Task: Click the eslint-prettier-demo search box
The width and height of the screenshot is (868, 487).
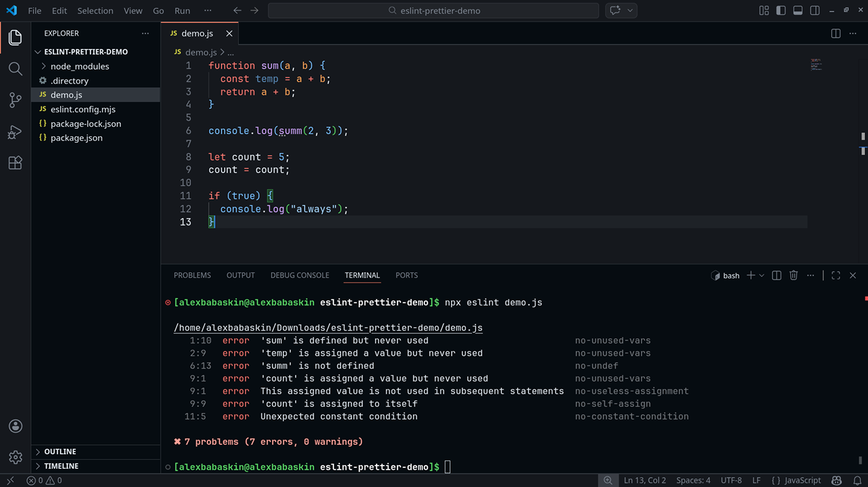Action: (433, 11)
